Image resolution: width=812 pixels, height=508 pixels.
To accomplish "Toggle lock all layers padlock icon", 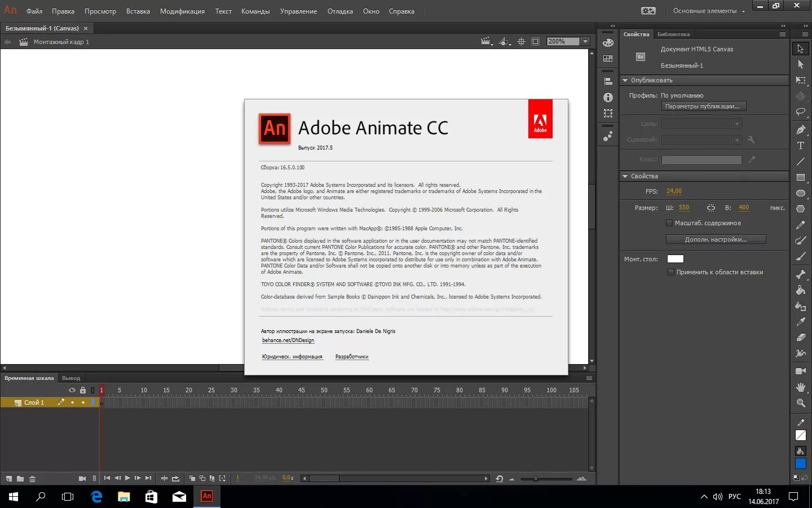I will pyautogui.click(x=83, y=390).
